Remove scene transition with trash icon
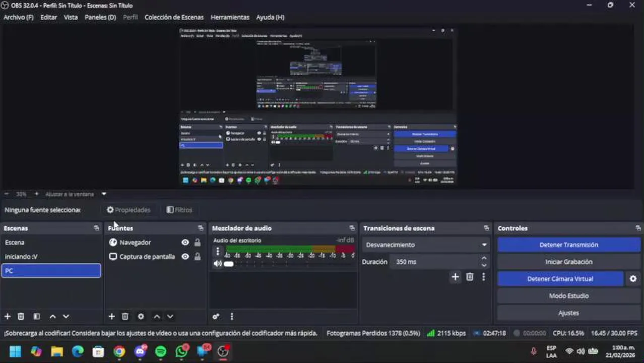This screenshot has height=363, width=644. [470, 277]
